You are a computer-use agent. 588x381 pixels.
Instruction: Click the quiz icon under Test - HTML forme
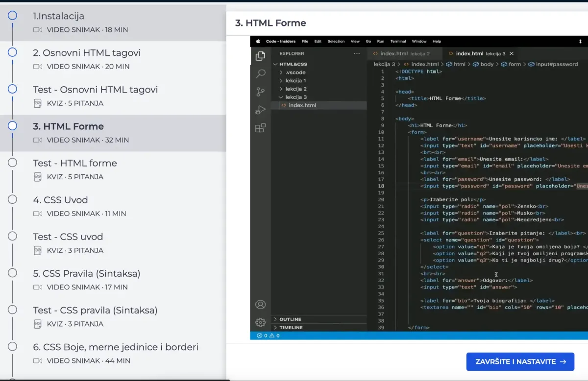click(x=38, y=177)
